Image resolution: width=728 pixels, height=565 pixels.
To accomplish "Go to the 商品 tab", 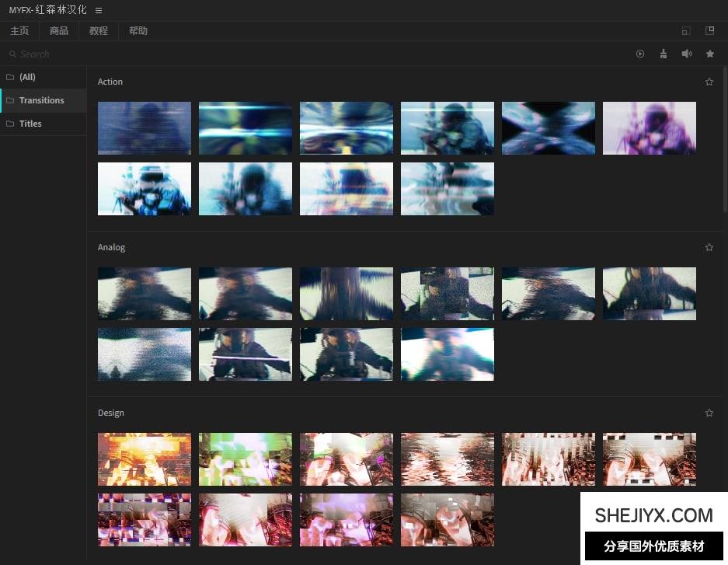I will point(59,31).
